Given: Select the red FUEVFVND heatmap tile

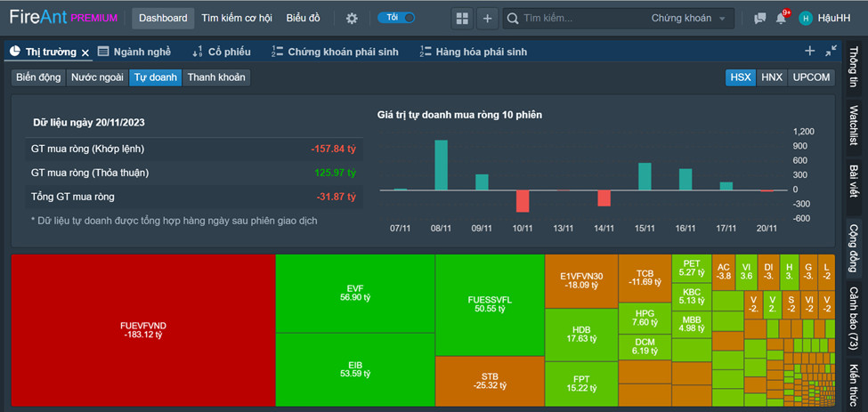Looking at the screenshot, I should coord(143,330).
